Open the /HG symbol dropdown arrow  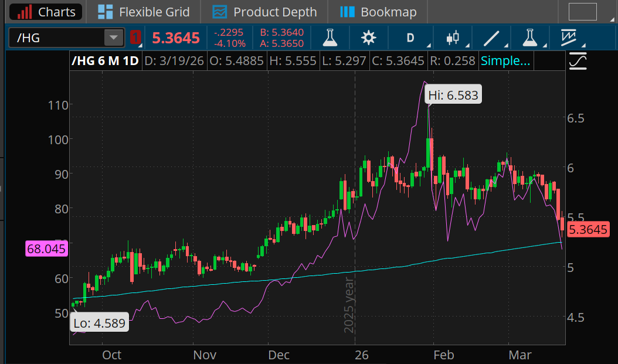coord(113,37)
